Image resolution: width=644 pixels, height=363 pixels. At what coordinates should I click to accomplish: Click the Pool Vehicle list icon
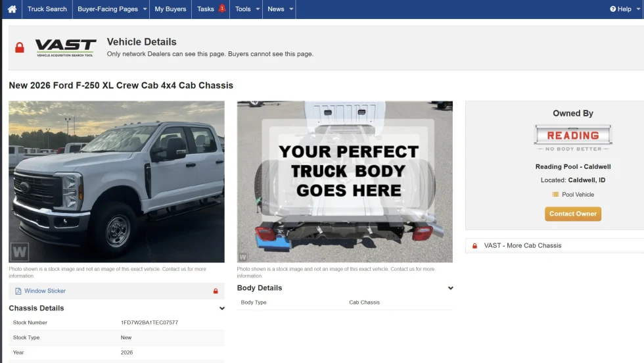(x=555, y=195)
